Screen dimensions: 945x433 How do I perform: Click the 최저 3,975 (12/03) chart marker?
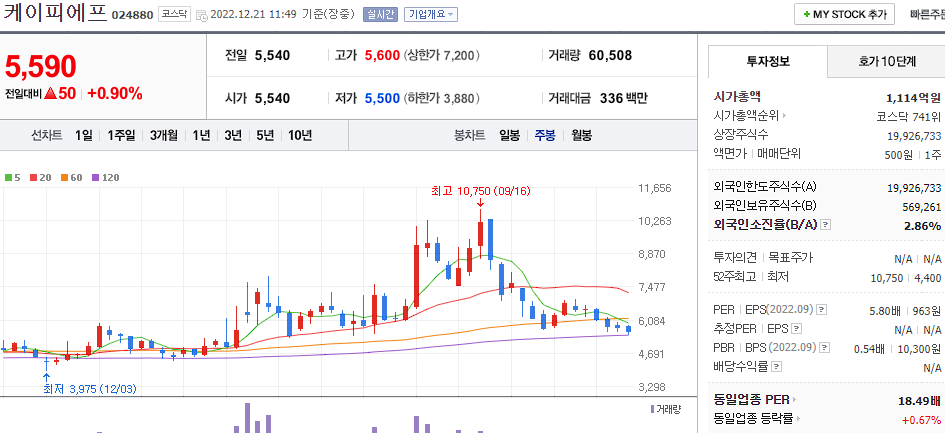[90, 389]
